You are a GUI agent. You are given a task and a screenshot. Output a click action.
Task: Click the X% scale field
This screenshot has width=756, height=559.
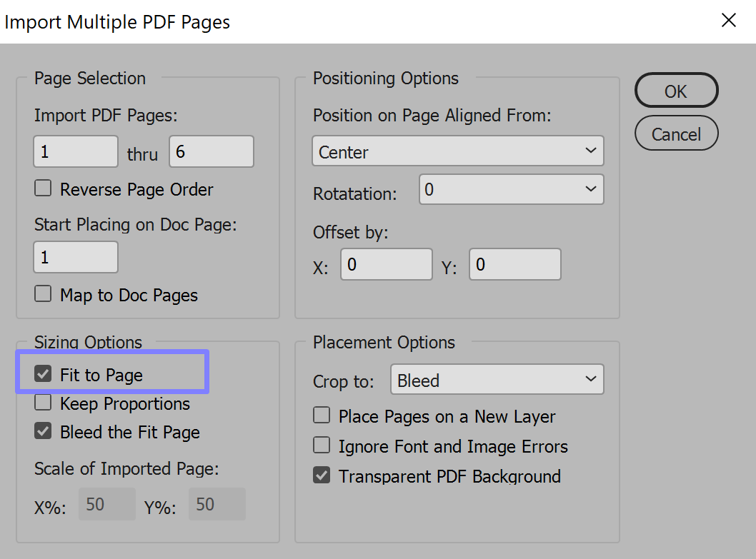(x=106, y=505)
